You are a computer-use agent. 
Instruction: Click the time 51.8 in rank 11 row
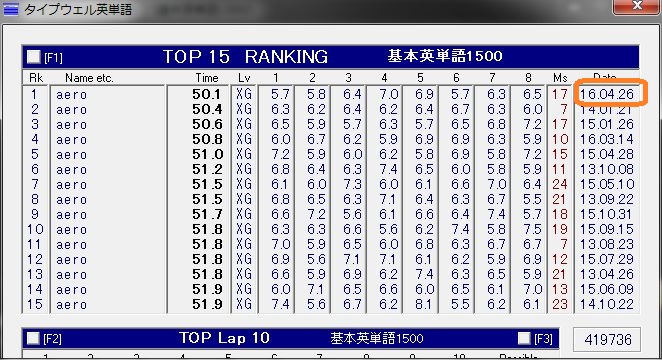[x=206, y=244]
